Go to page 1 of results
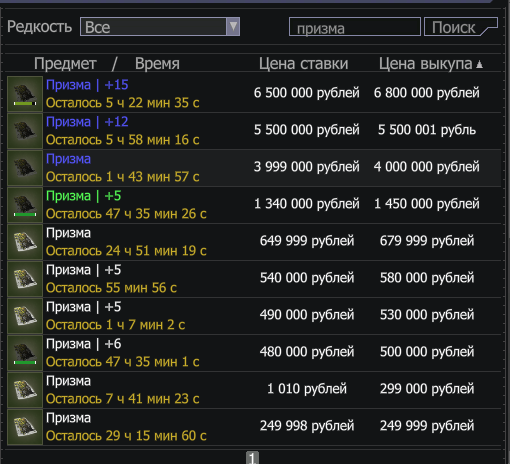The height and width of the screenshot is (464, 510). (252, 457)
